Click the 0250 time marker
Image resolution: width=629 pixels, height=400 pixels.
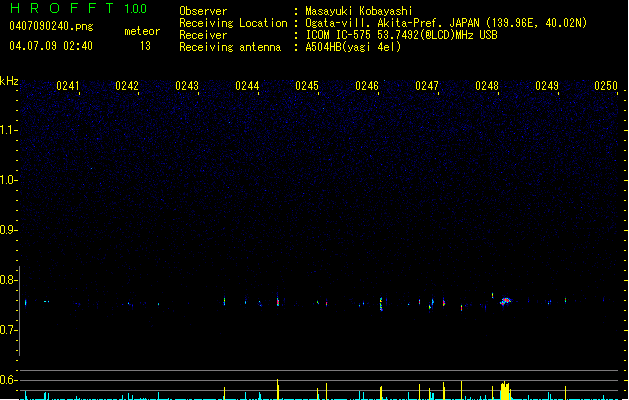(606, 86)
